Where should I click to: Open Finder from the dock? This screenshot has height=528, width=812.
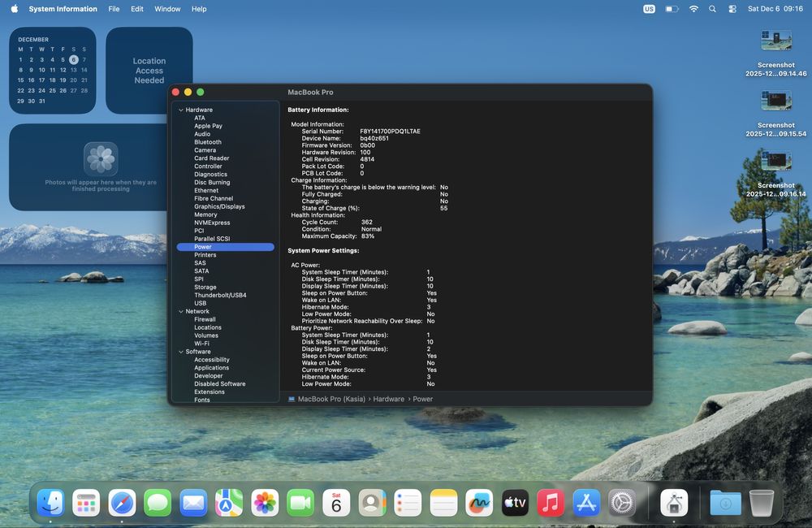(x=50, y=503)
